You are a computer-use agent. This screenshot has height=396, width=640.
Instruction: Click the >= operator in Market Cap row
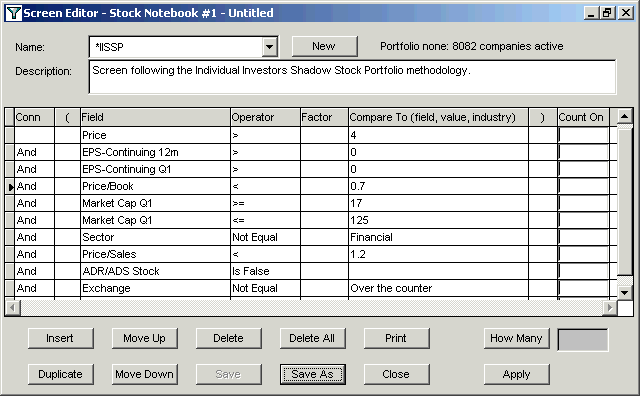tap(265, 203)
